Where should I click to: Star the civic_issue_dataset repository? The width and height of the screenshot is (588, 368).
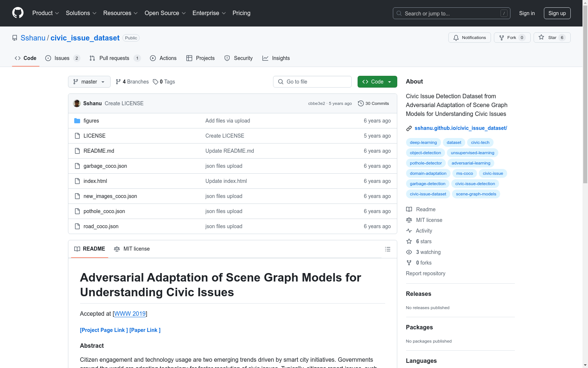552,38
